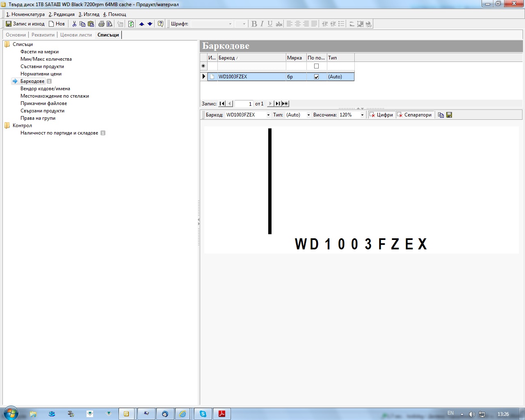Select Съставни продукти in tree
The width and height of the screenshot is (525, 420).
[42, 66]
